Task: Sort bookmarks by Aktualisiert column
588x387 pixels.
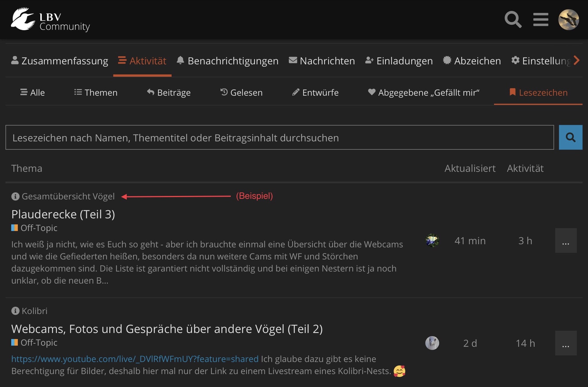Action: pos(470,168)
